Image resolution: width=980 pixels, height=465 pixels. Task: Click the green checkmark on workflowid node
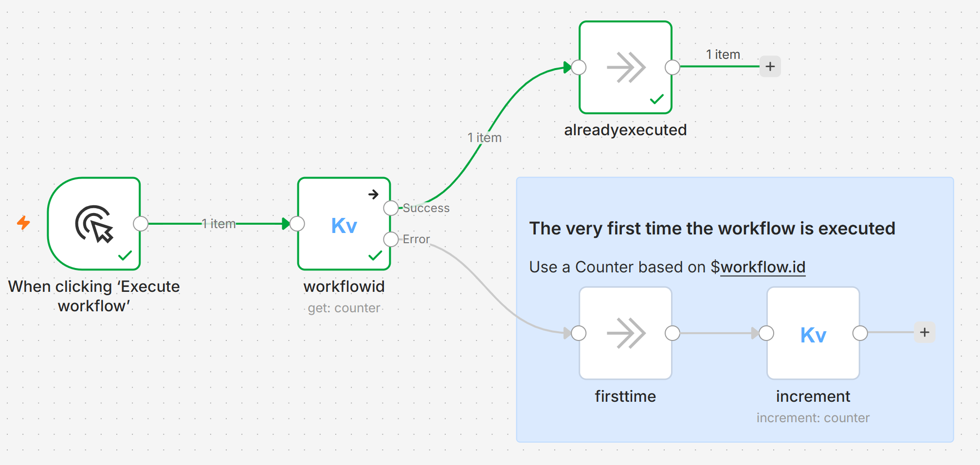[375, 255]
